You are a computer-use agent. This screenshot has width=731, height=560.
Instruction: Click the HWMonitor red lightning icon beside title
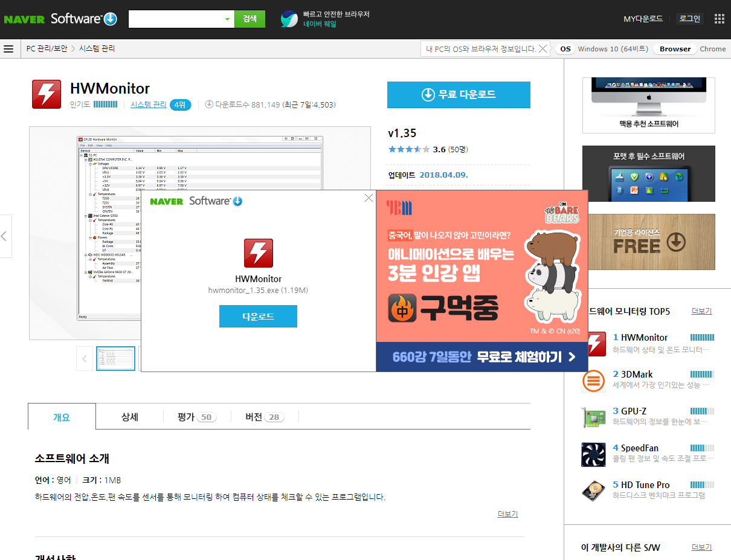[47, 94]
